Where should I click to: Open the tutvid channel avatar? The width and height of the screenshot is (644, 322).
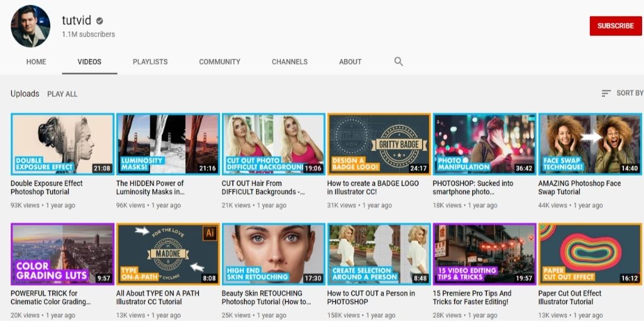tap(30, 26)
